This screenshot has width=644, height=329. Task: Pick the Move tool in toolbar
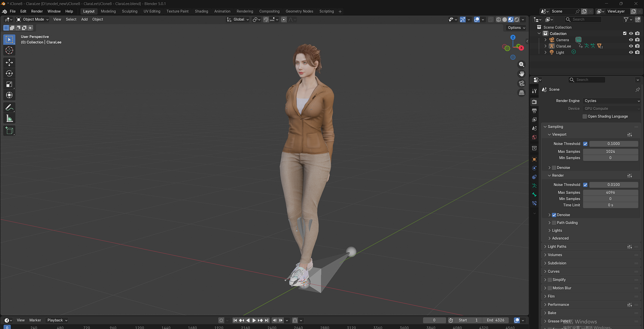(9, 63)
